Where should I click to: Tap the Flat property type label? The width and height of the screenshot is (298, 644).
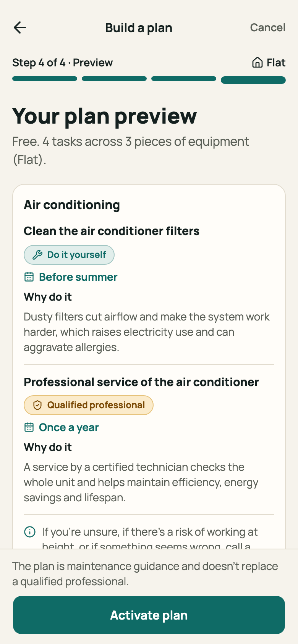point(276,63)
